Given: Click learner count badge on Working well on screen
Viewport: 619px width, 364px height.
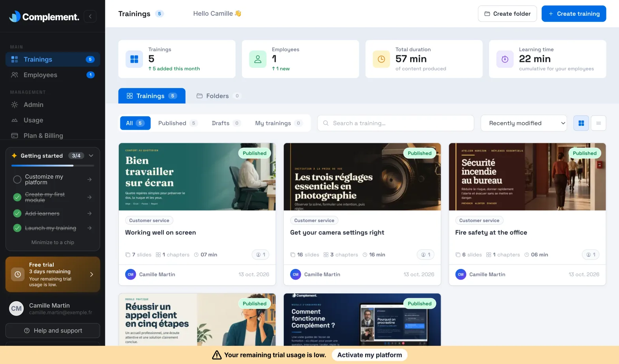Looking at the screenshot, I should point(261,255).
